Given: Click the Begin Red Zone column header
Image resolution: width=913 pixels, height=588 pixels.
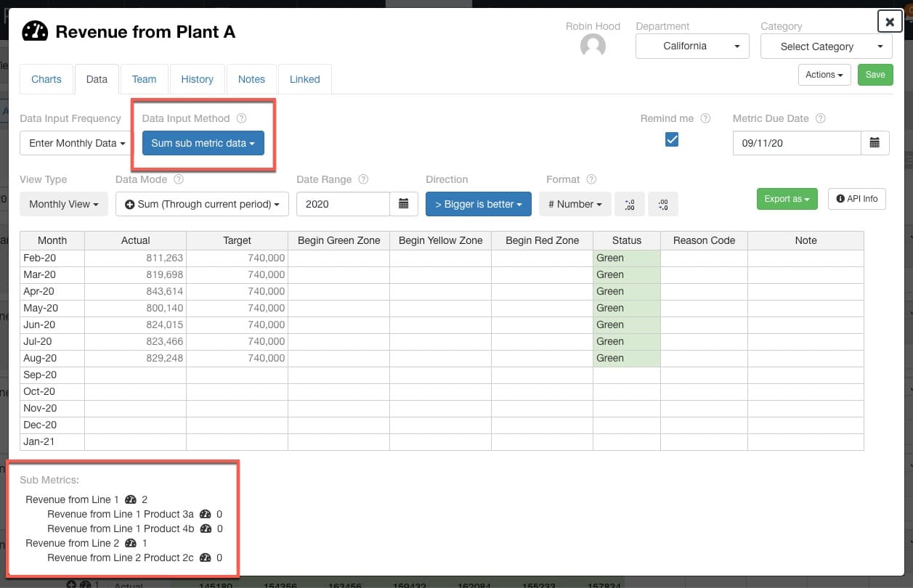Looking at the screenshot, I should coord(543,240).
